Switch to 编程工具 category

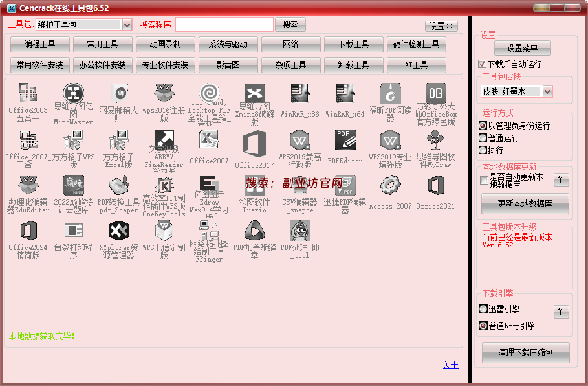[x=39, y=44]
